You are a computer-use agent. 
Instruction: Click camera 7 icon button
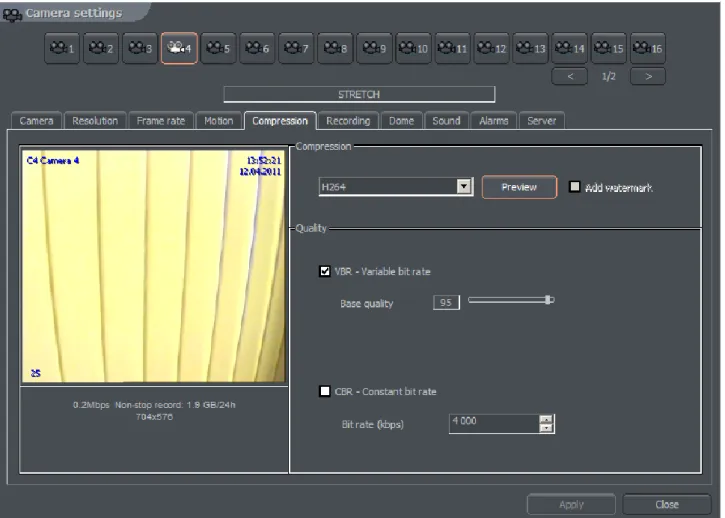(x=296, y=48)
